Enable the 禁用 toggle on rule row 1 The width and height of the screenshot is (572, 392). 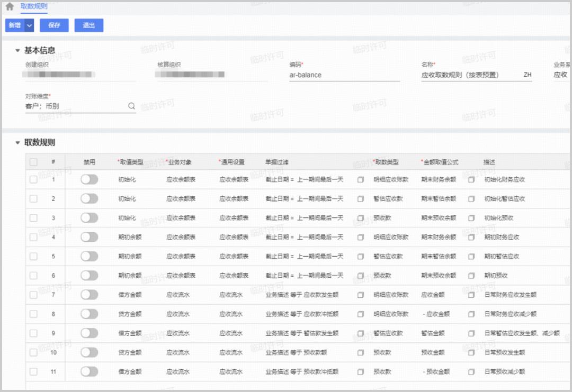click(88, 179)
